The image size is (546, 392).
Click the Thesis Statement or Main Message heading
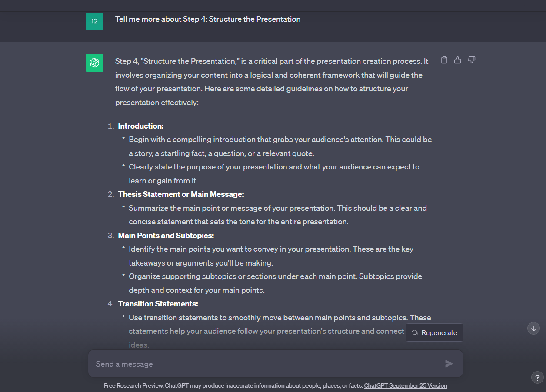pos(181,194)
